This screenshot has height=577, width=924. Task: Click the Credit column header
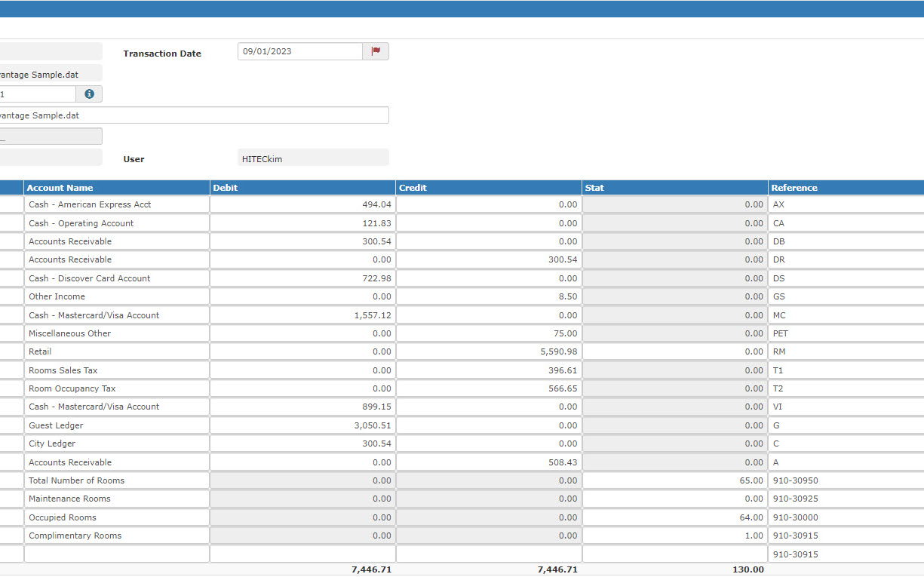[488, 188]
